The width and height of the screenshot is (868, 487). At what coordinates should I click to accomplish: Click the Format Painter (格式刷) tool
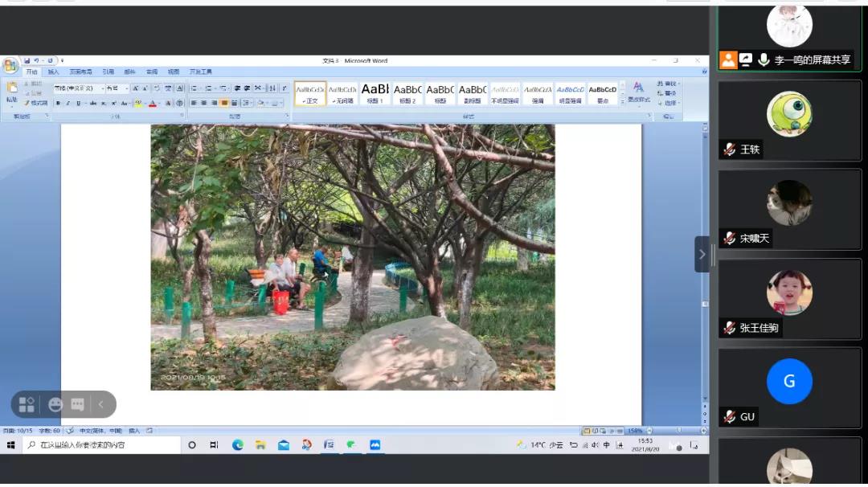35,103
